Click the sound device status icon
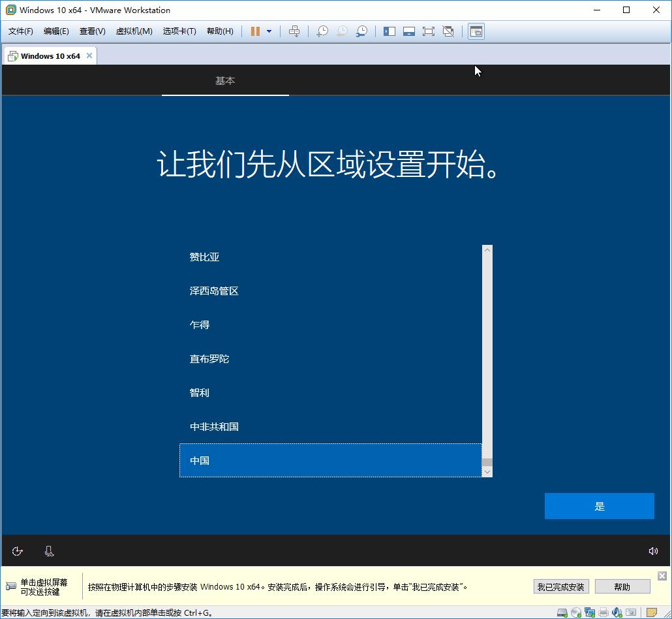The image size is (672, 619). 617,612
